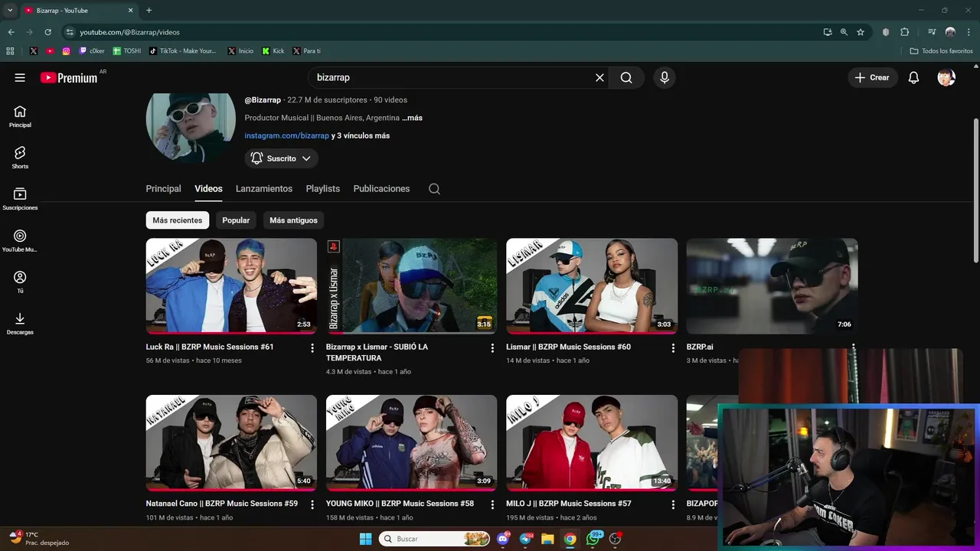Open the tab search dropdown arrow

10,11
